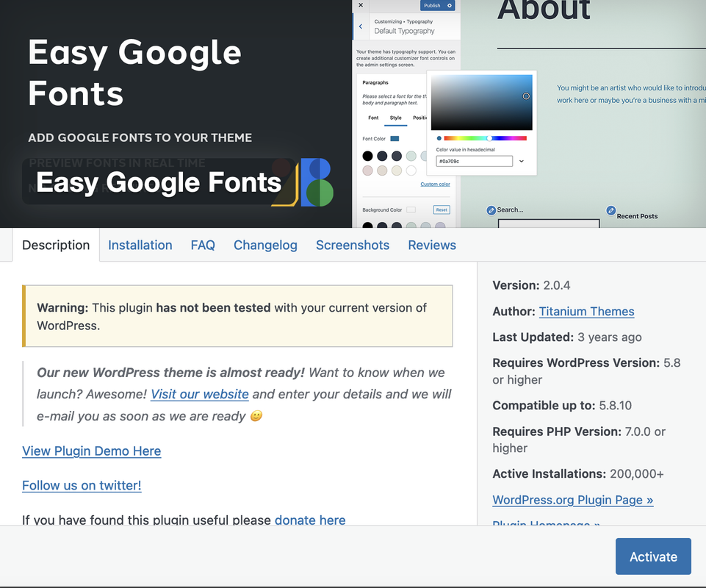The width and height of the screenshot is (706, 588).
Task: Click the color picker gradient area
Action: coord(481,102)
